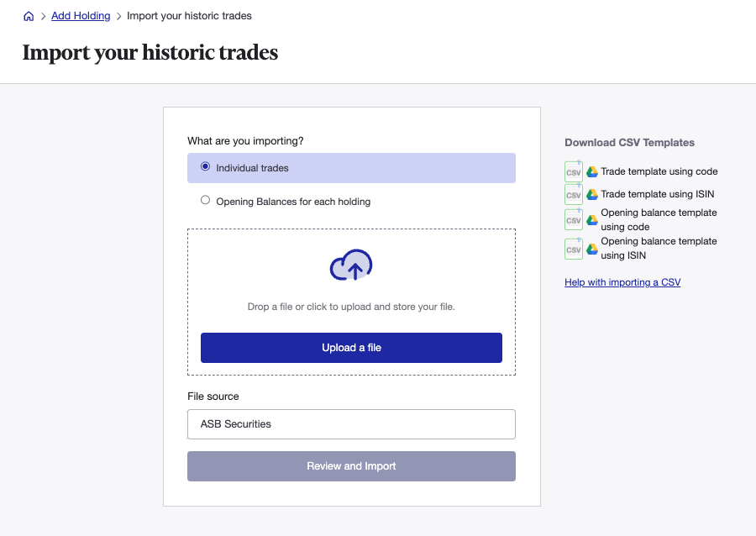Click the Add Holding breadcrumb link
The image size is (756, 536).
click(81, 15)
